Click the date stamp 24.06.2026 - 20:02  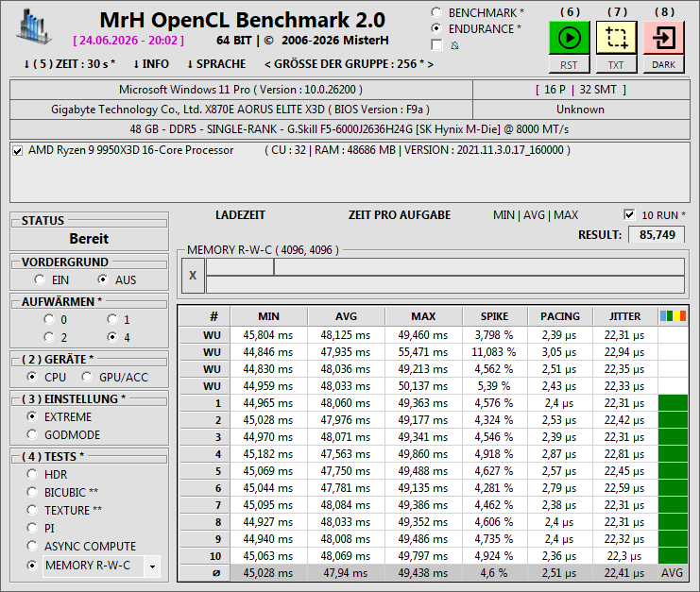coord(129,41)
